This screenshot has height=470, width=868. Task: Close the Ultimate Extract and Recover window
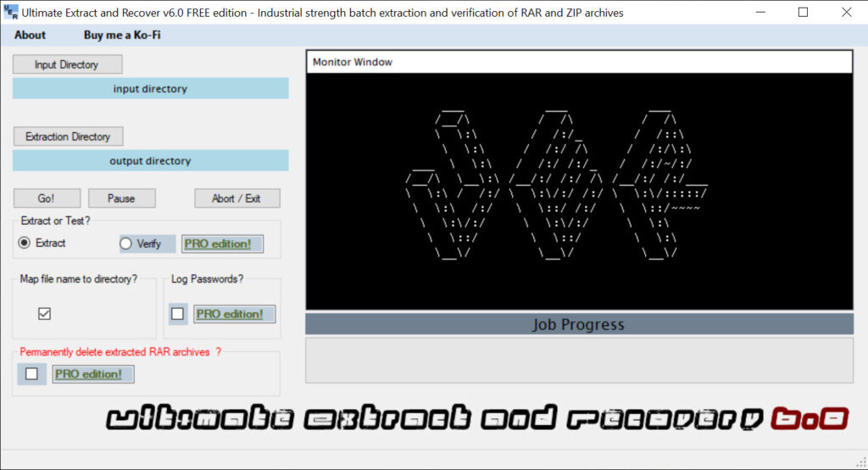tap(847, 12)
